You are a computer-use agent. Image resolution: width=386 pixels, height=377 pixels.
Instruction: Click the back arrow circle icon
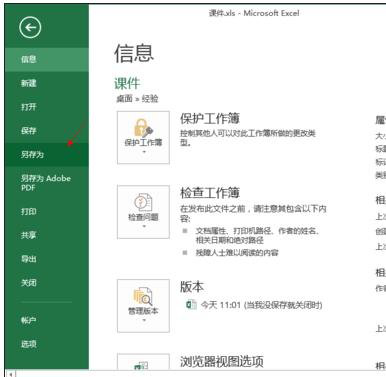(30, 27)
